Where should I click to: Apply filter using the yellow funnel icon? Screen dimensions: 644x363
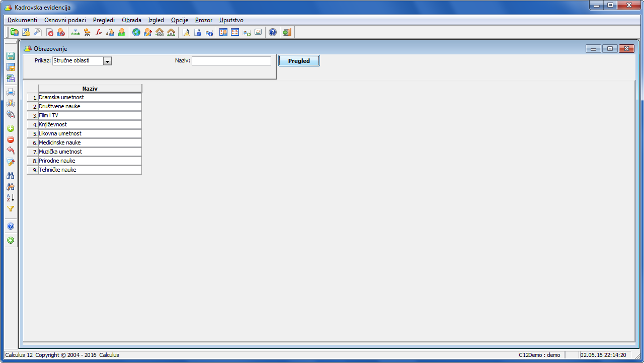coord(11,209)
